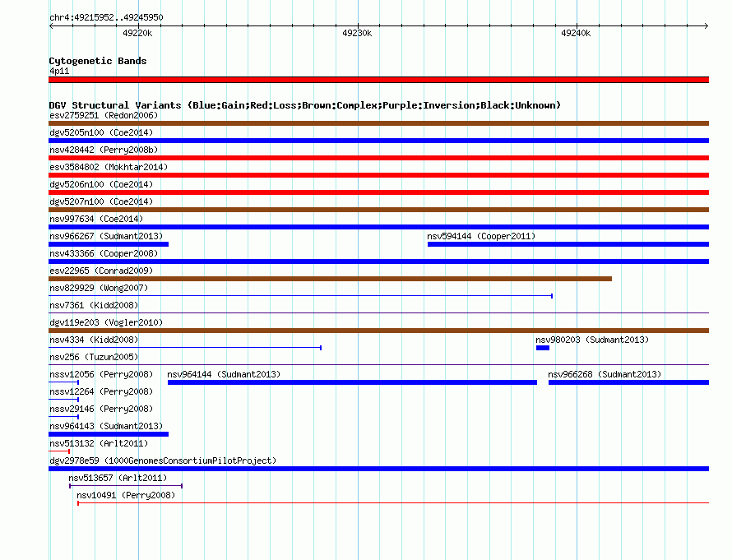The image size is (732, 560).
Task: Open the dgv2978e59 (1000GenomesConsortiumPilotProject) label
Action: [x=163, y=460]
